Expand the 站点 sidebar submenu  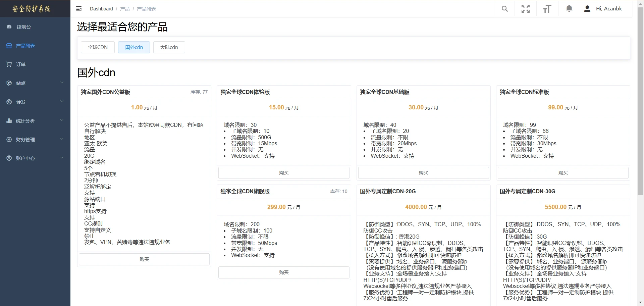pos(35,83)
